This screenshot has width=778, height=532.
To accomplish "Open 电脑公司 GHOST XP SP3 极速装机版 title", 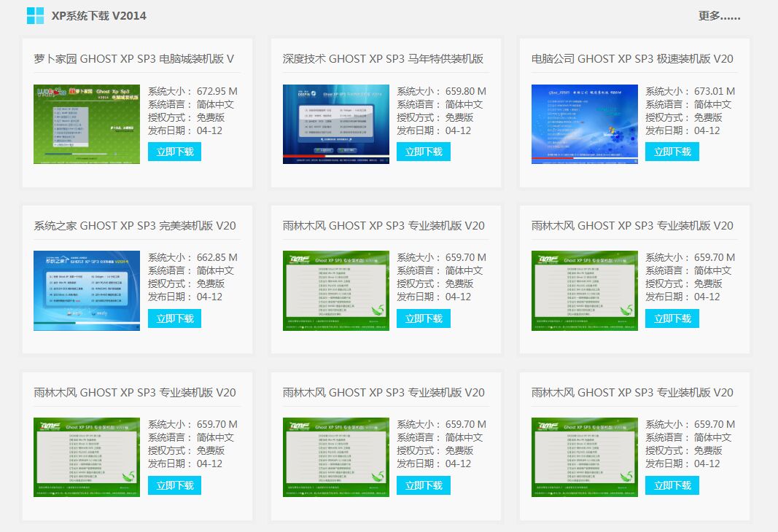I will pyautogui.click(x=632, y=59).
